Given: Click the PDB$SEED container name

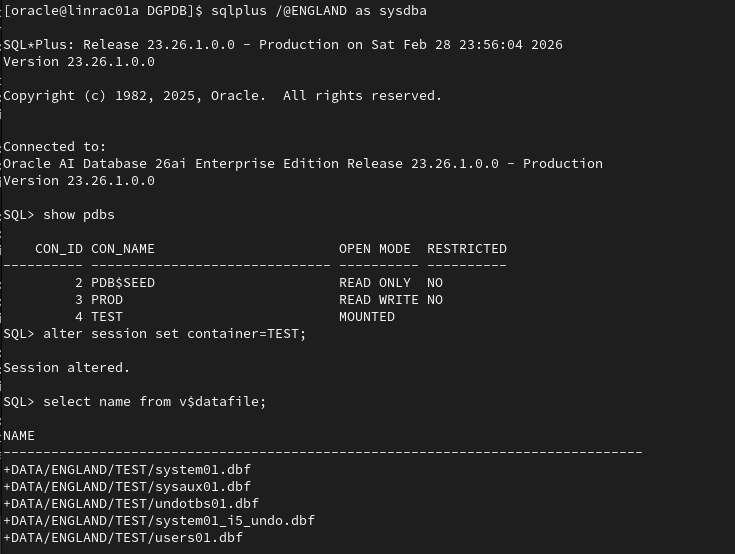Looking at the screenshot, I should coord(123,283).
